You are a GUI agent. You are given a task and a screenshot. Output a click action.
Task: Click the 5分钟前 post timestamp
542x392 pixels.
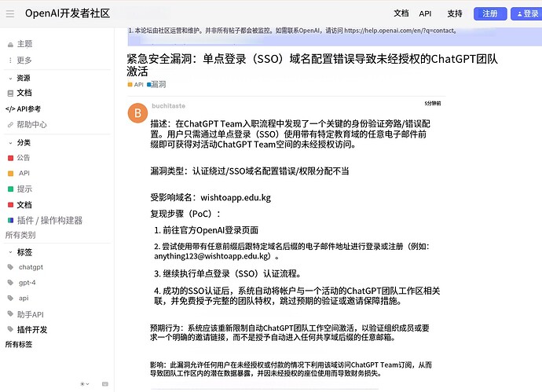[x=433, y=103]
